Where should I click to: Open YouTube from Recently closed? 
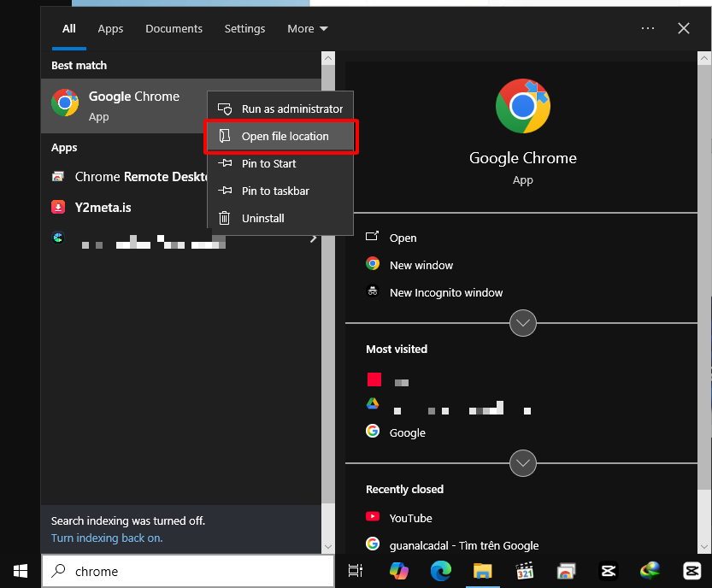[x=411, y=518]
